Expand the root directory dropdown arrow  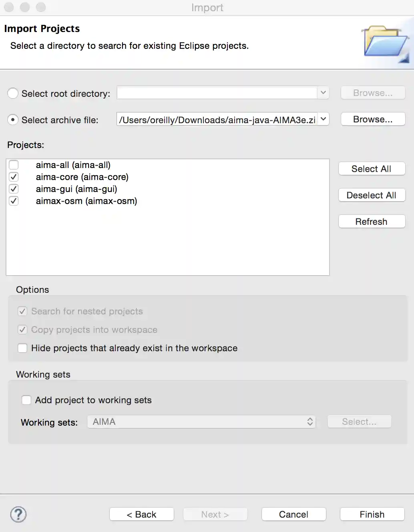[324, 93]
